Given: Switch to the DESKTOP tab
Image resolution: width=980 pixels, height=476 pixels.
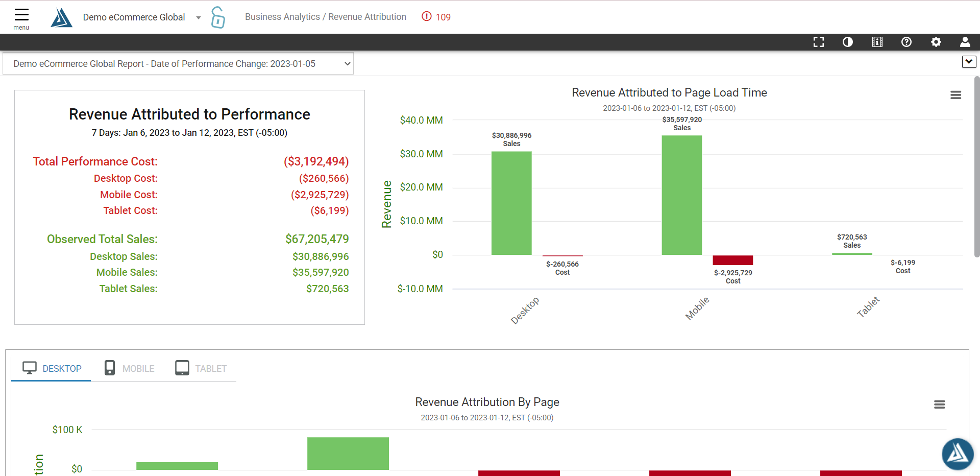Looking at the screenshot, I should tap(52, 368).
